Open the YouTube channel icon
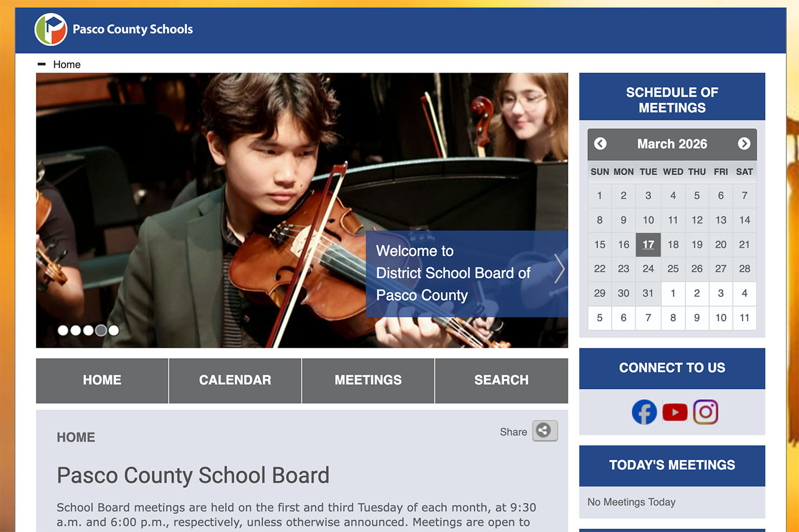 tap(675, 412)
